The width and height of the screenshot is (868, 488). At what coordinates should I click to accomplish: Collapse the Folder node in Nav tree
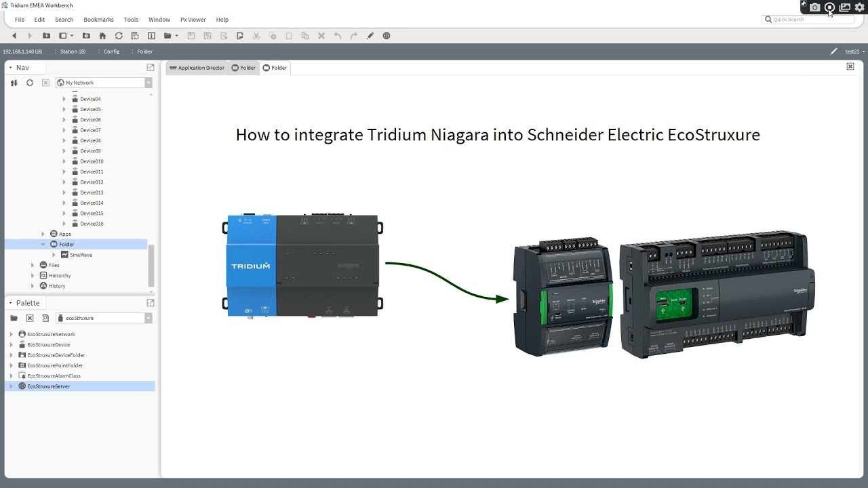tap(43, 245)
